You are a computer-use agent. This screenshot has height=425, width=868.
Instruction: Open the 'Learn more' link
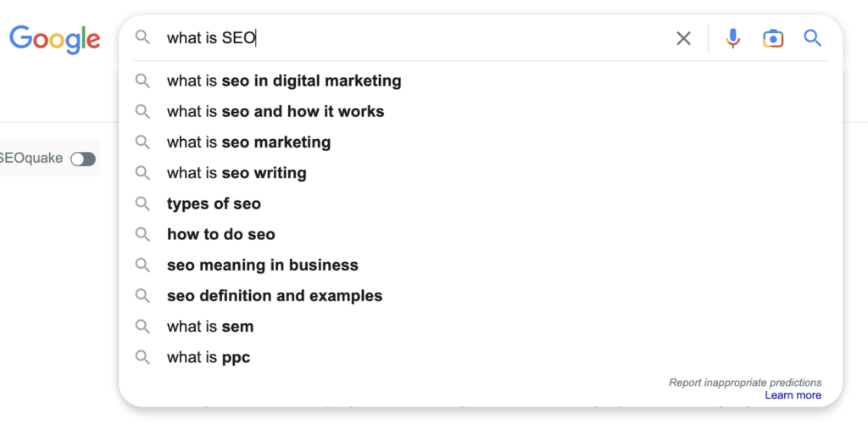793,395
